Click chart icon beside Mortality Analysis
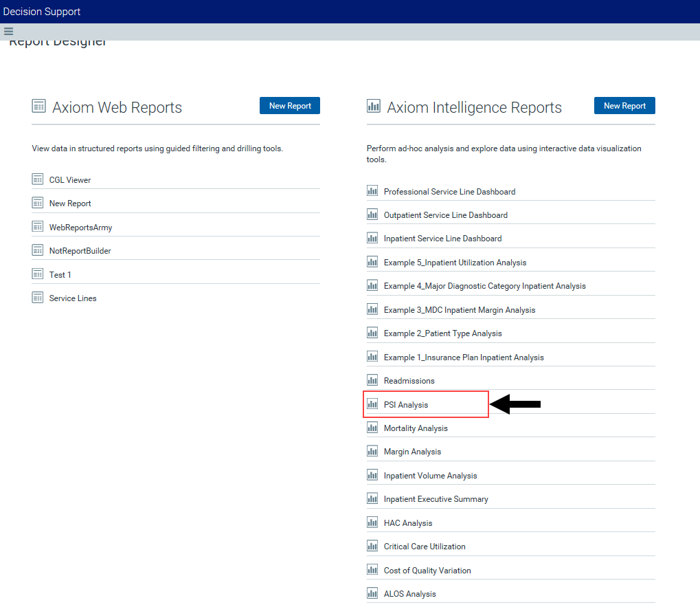Screen dimensions: 700x605 pyautogui.click(x=372, y=428)
